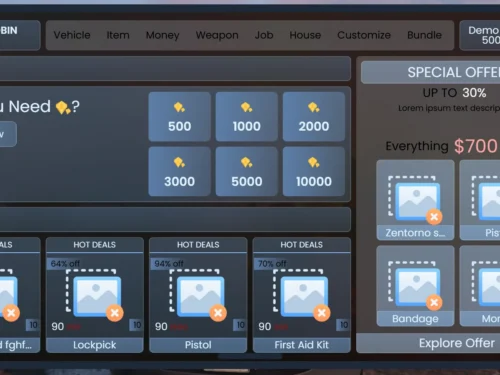This screenshot has width=500, height=375.
Task: Click the gem icon on 2000 pack
Action: 314,107
